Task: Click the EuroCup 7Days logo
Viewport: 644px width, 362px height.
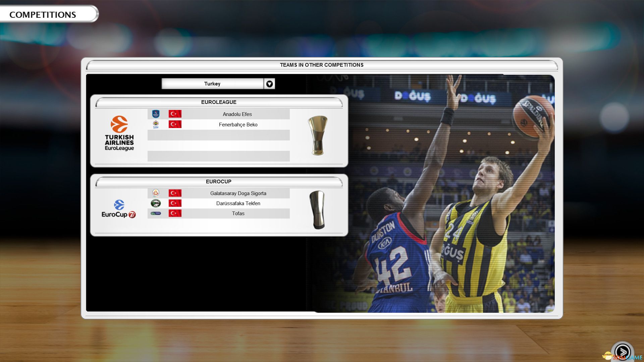Action: pyautogui.click(x=118, y=209)
